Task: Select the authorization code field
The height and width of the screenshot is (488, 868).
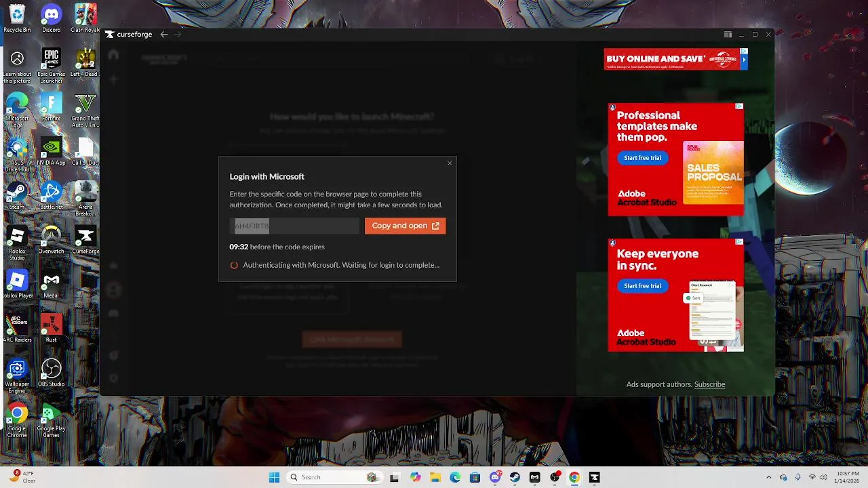Action: point(294,226)
